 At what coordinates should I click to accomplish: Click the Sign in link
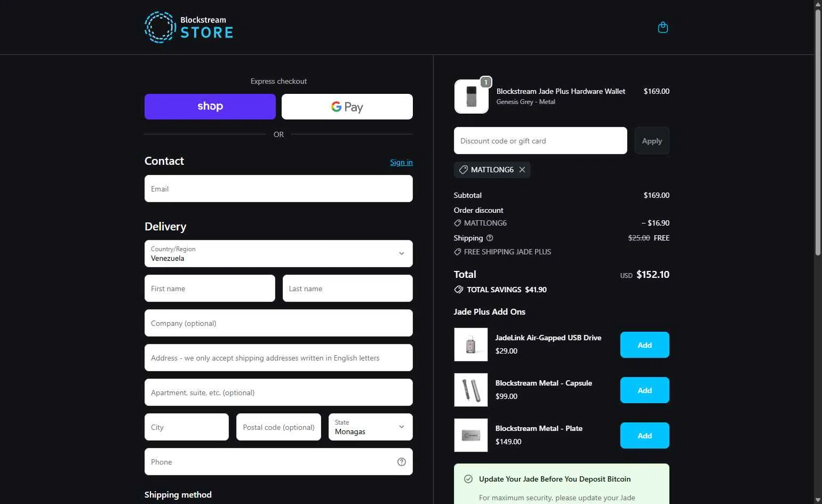401,162
